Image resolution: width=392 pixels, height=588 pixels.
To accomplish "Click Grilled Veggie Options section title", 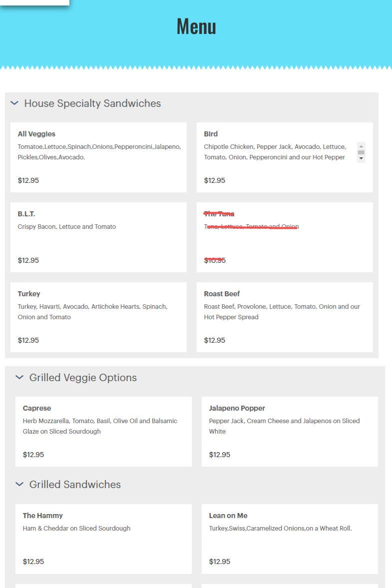I will click(83, 378).
